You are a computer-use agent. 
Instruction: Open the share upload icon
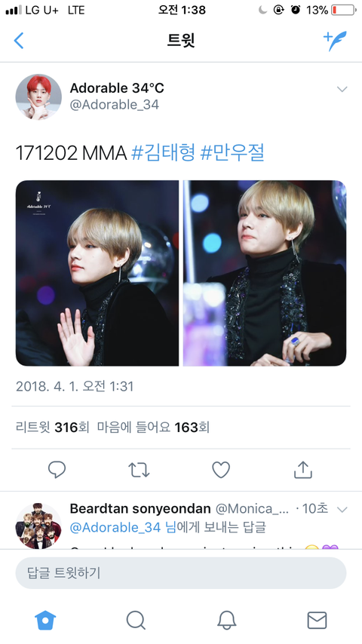click(303, 470)
